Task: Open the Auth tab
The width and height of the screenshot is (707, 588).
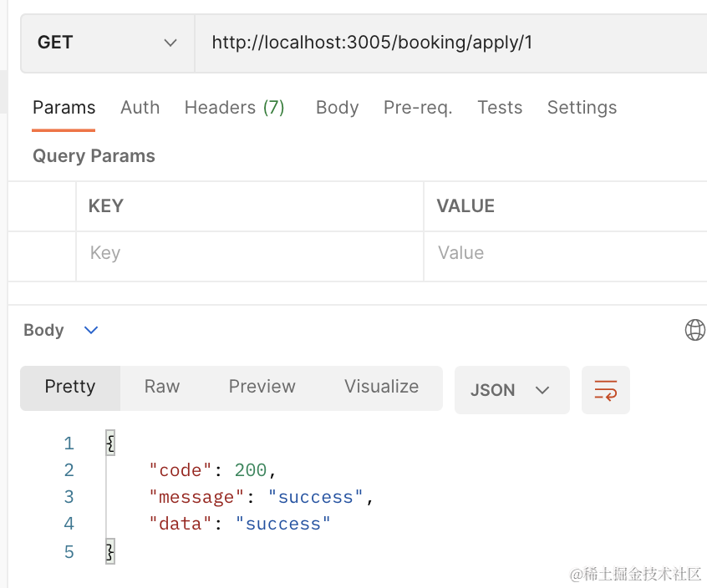Action: (x=140, y=108)
